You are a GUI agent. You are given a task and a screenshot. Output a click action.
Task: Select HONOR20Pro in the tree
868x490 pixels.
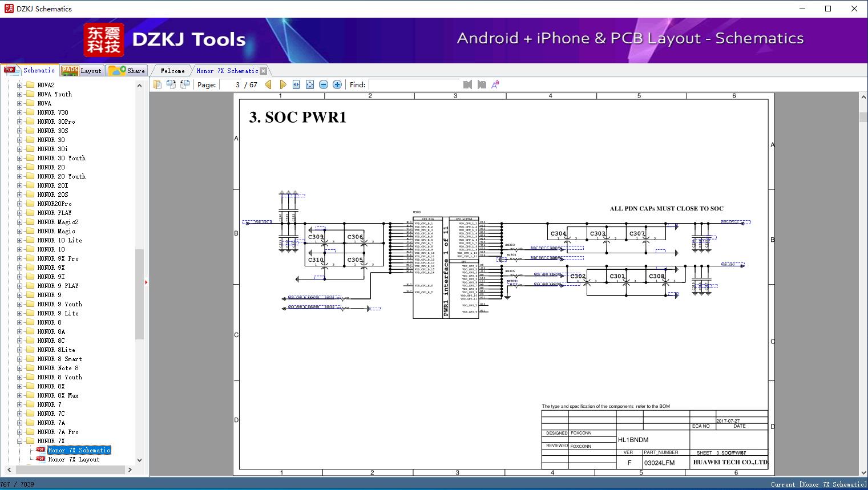pos(54,204)
